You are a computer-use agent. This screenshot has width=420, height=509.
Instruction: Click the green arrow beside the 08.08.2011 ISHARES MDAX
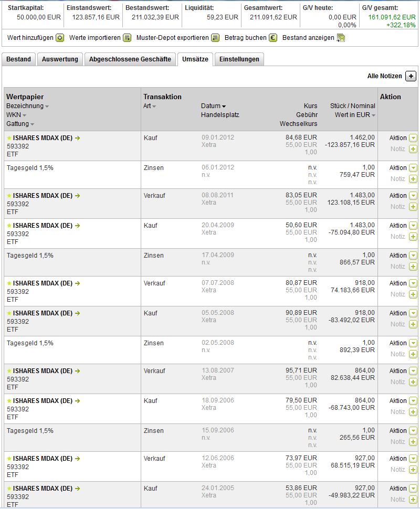[77, 196]
